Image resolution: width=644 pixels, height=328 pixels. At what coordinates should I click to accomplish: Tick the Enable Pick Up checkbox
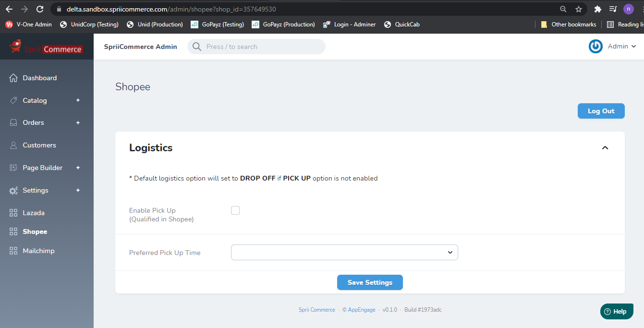coord(235,210)
